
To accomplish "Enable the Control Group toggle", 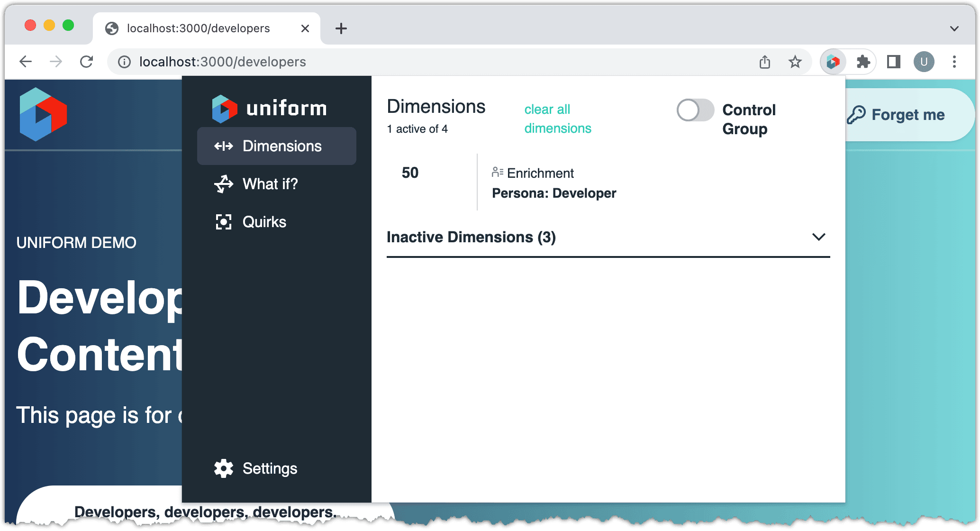I will 695,110.
